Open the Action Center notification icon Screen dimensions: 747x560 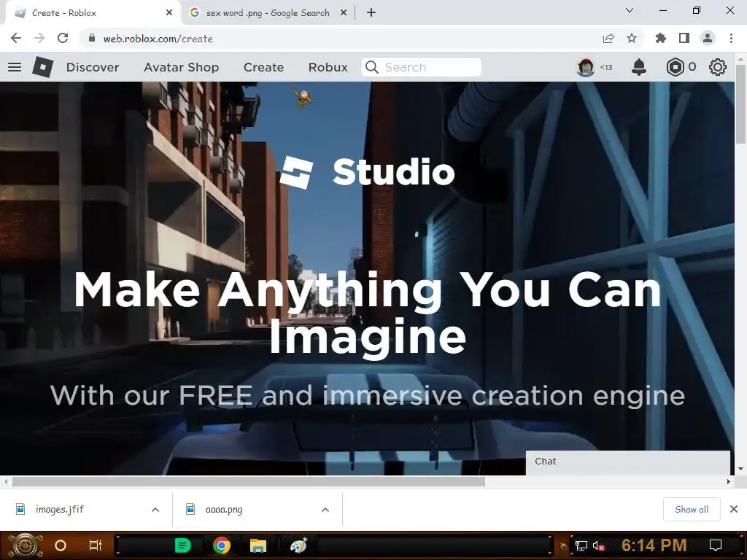coord(716,545)
